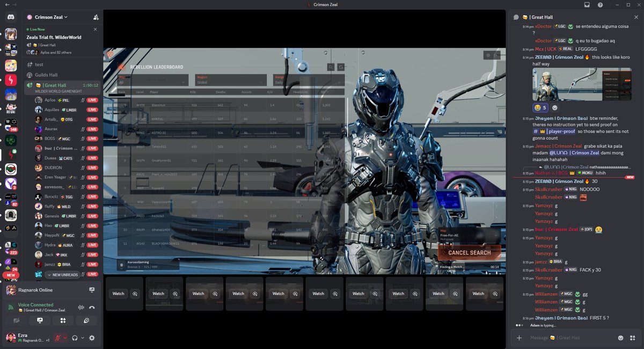Close the Great Hall chat panel
Viewport: 644px width, 349px height.
click(636, 17)
